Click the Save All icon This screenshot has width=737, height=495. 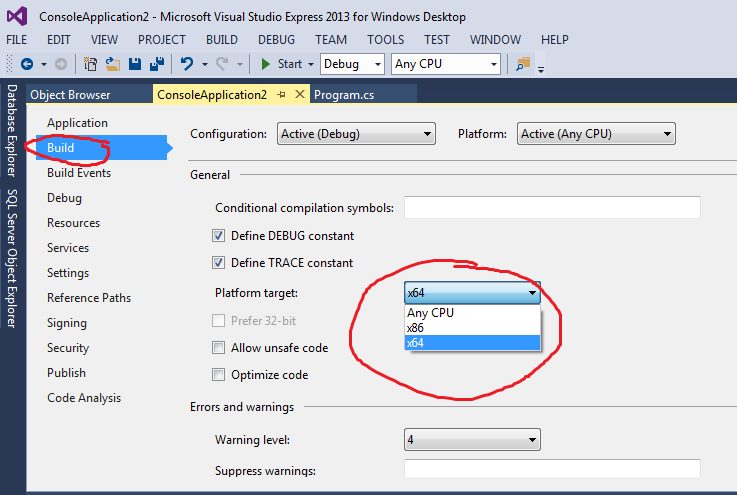[x=156, y=64]
